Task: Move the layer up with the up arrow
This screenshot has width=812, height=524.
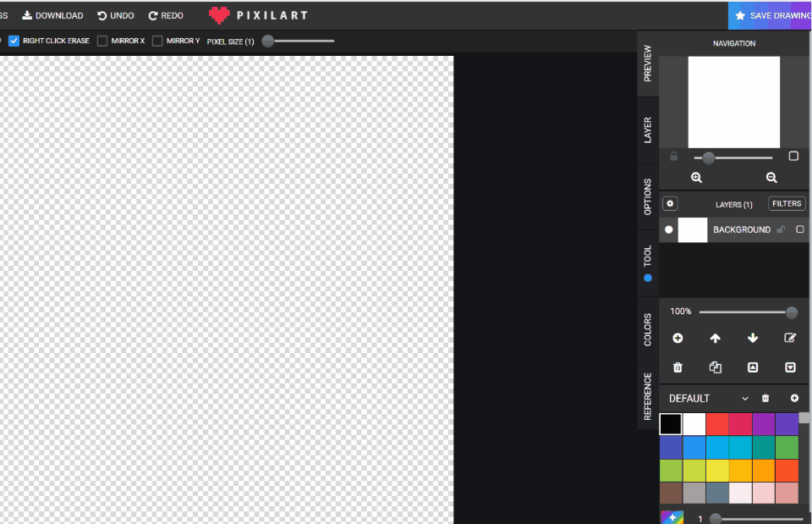Action: coord(716,339)
